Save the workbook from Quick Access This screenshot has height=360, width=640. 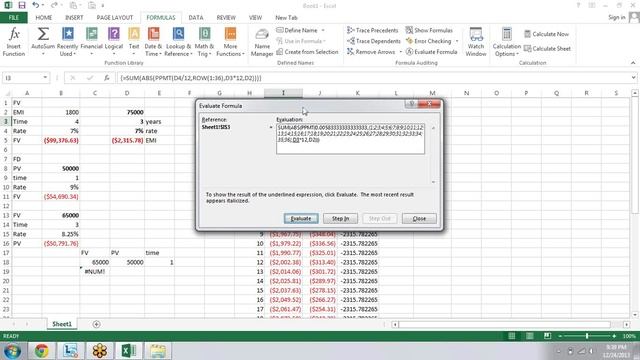tap(22, 5)
